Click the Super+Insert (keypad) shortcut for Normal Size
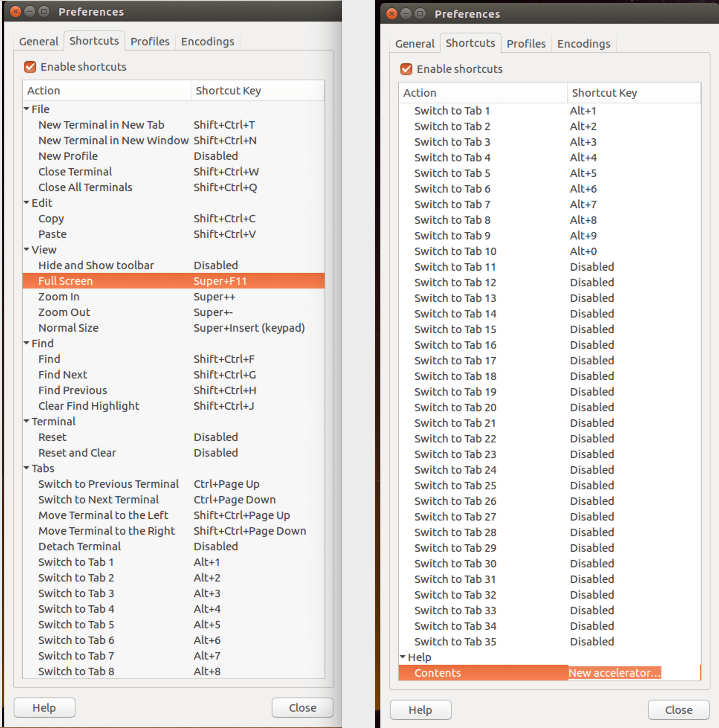 point(249,328)
